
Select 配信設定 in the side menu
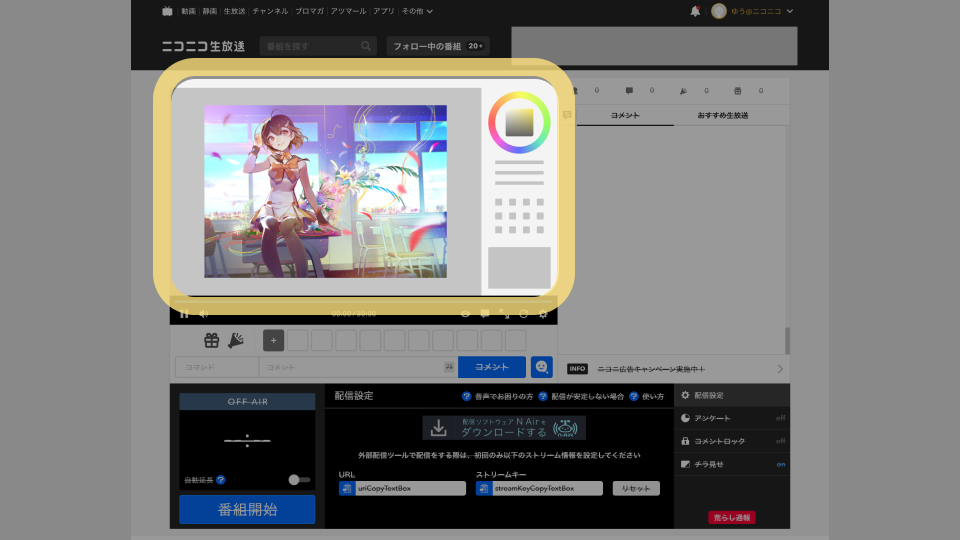click(x=732, y=396)
